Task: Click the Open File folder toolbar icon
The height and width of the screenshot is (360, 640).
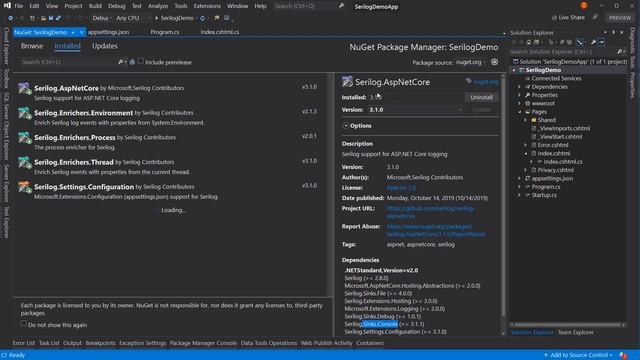Action: pos(43,18)
